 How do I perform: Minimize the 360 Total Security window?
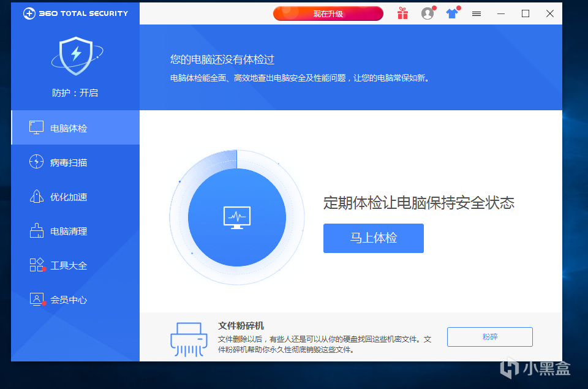coord(501,14)
